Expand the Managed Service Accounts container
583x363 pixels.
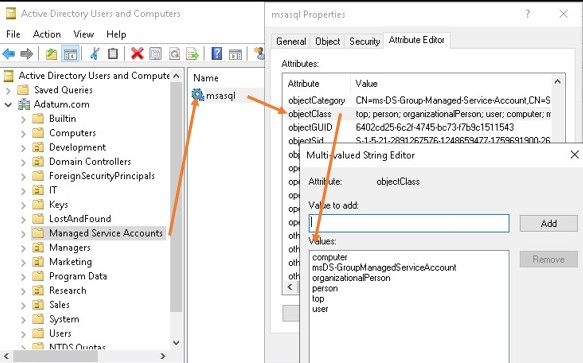23,234
